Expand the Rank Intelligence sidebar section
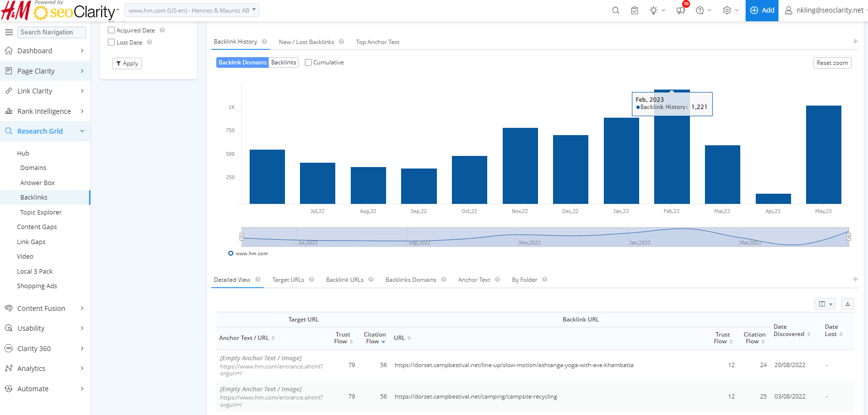The width and height of the screenshot is (868, 415). 45,111
